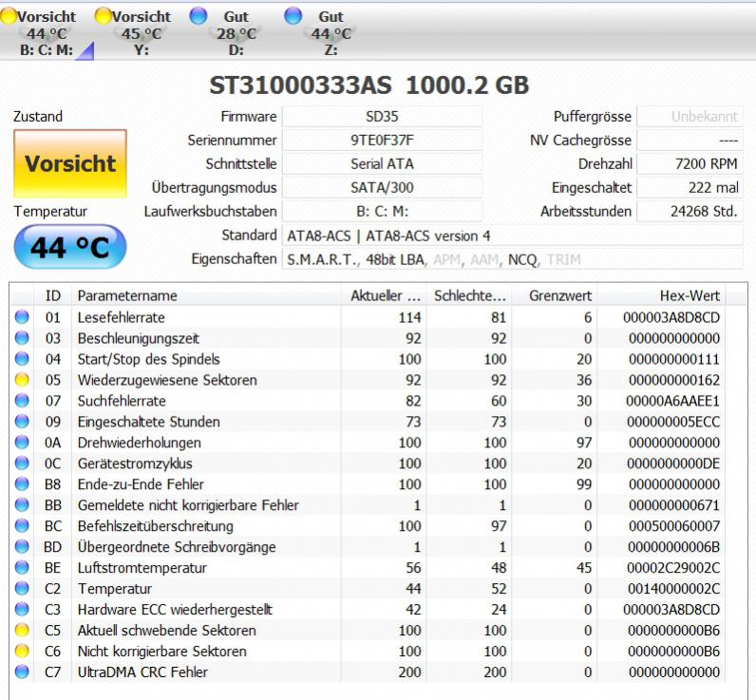Select hex value 00140000002C
This screenshot has height=700, width=756.
673,589
